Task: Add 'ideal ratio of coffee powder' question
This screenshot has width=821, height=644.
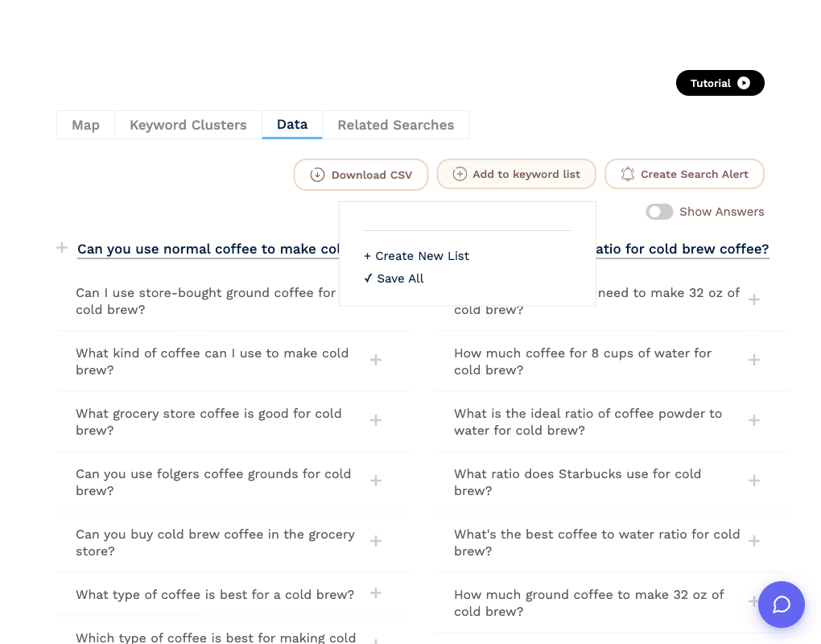Action: (x=754, y=420)
